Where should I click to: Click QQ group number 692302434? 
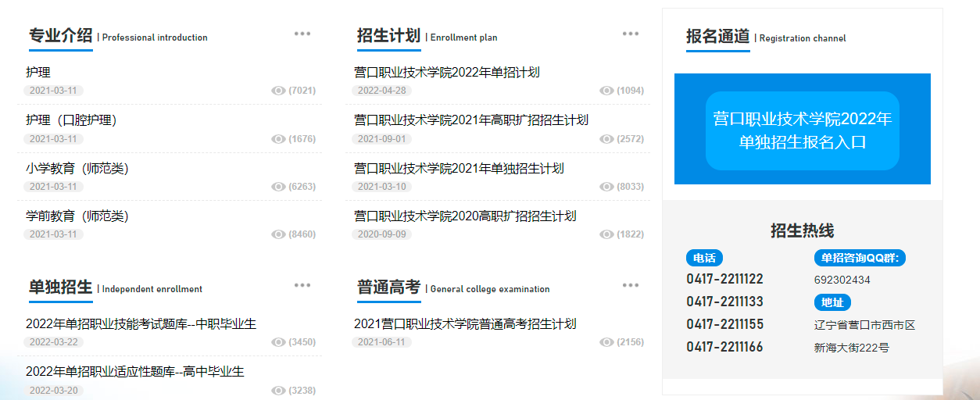click(x=842, y=280)
